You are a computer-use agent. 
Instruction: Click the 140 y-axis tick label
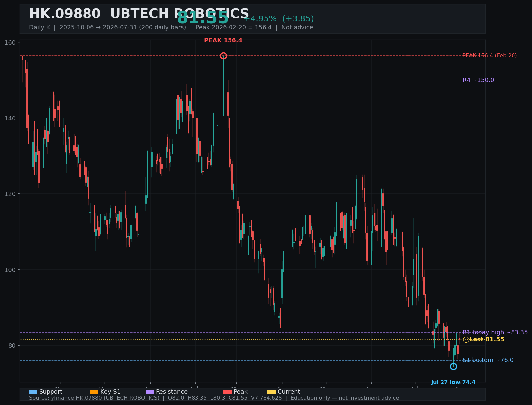[10, 118]
